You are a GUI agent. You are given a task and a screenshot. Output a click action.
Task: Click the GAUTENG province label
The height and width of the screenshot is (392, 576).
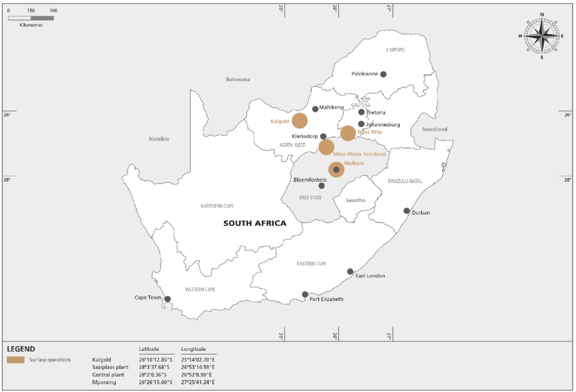click(361, 105)
